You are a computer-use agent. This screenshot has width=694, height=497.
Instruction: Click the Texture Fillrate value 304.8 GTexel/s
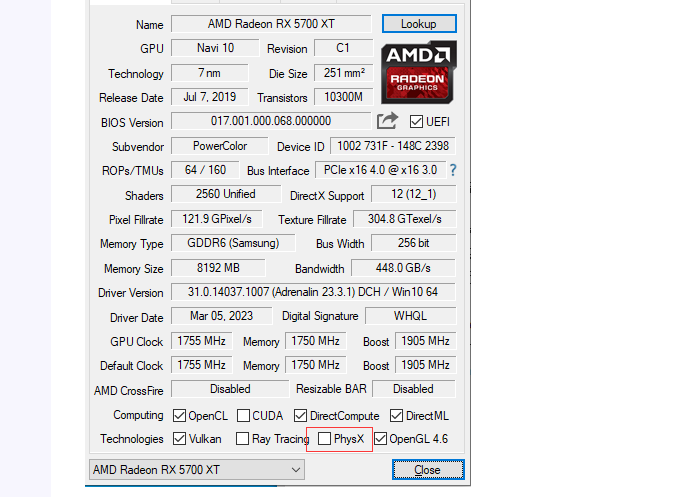click(x=405, y=219)
